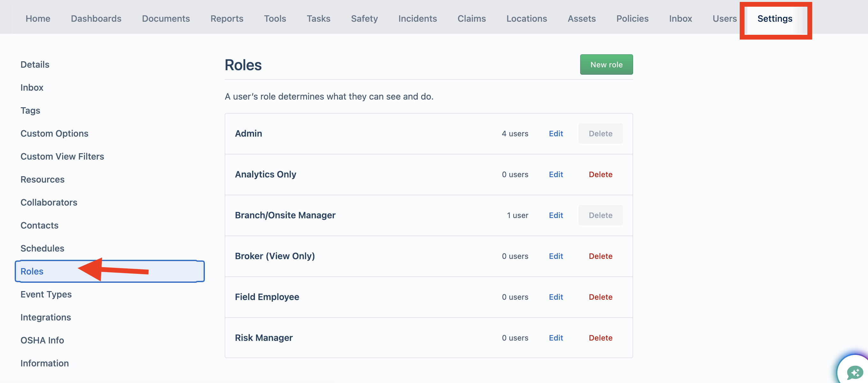
Task: Open Details in the settings sidebar
Action: pyautogui.click(x=35, y=64)
